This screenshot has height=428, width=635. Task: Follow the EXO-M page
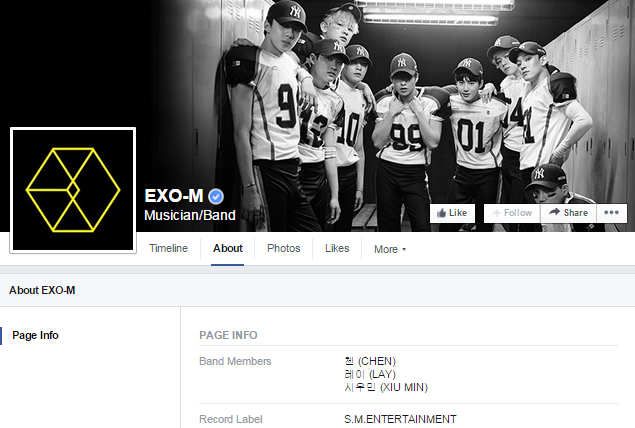pos(512,213)
